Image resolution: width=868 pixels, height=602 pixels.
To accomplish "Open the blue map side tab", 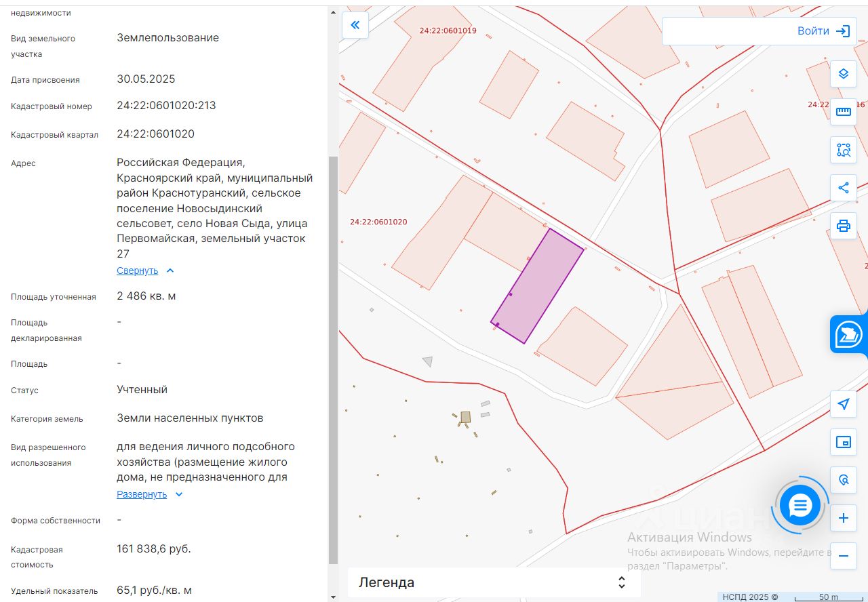I will tap(849, 334).
